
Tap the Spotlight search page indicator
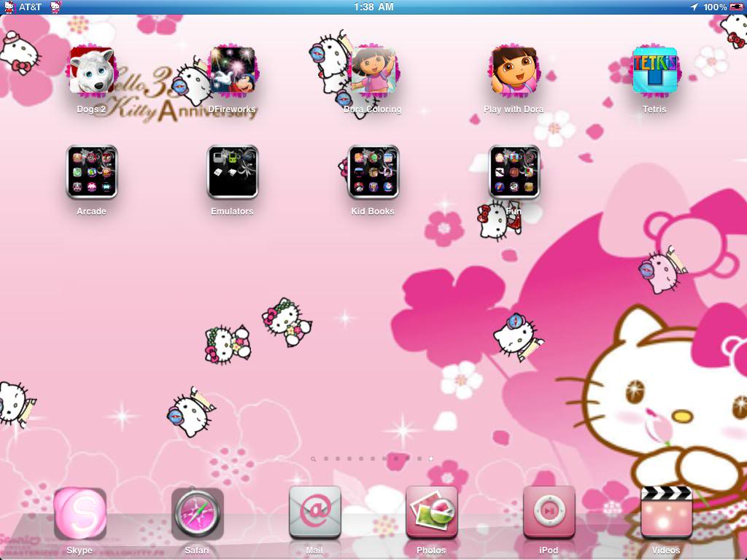313,459
